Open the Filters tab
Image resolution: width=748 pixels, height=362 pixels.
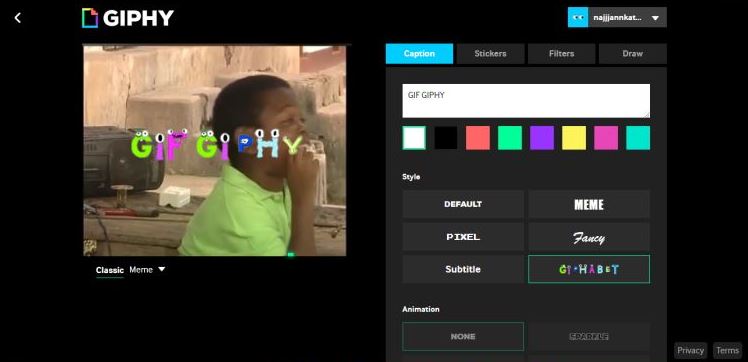(x=561, y=54)
